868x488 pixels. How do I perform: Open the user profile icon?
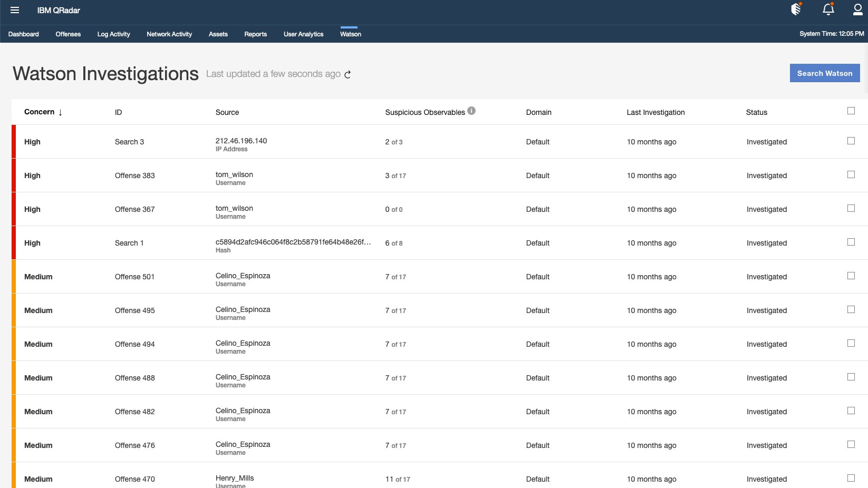[858, 9]
